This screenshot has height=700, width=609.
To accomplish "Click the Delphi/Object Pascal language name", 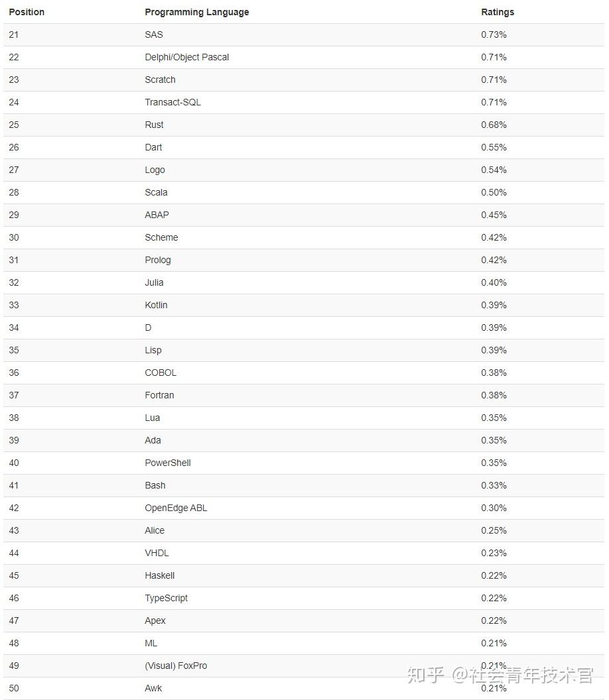I will (187, 57).
